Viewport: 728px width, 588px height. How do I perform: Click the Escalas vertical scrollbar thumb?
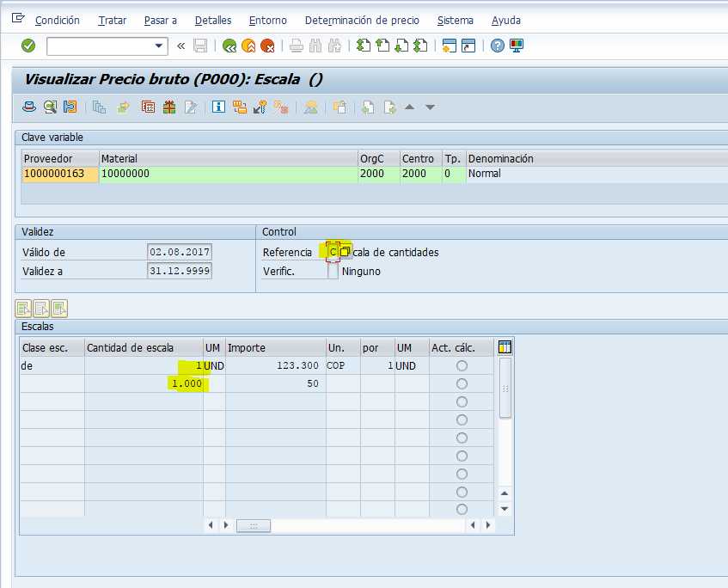(x=505, y=388)
